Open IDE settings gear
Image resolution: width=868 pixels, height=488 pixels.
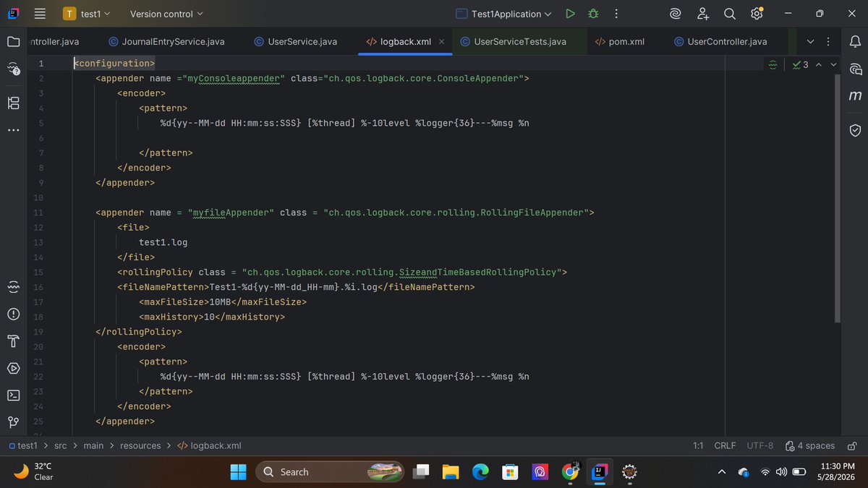tap(757, 14)
